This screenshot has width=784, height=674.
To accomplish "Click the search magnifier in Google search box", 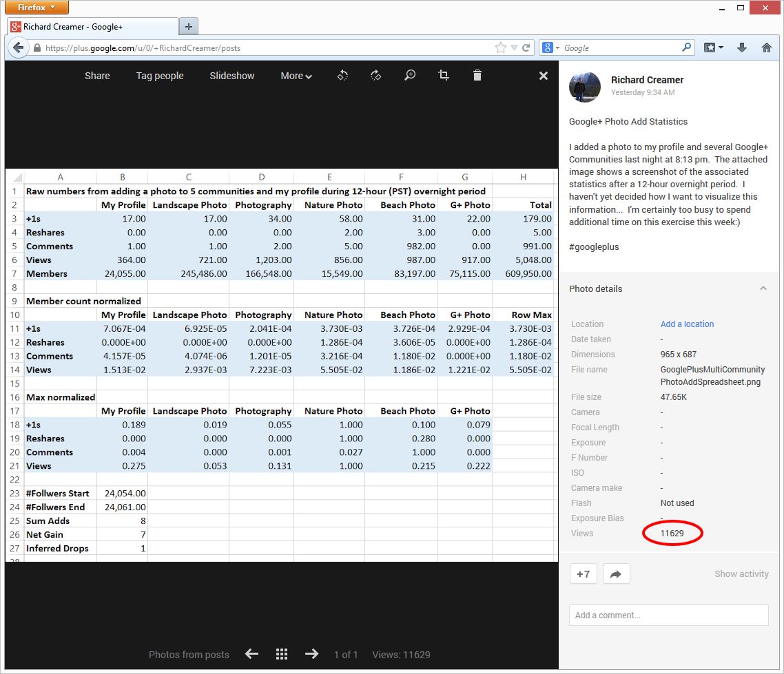I will (x=686, y=48).
